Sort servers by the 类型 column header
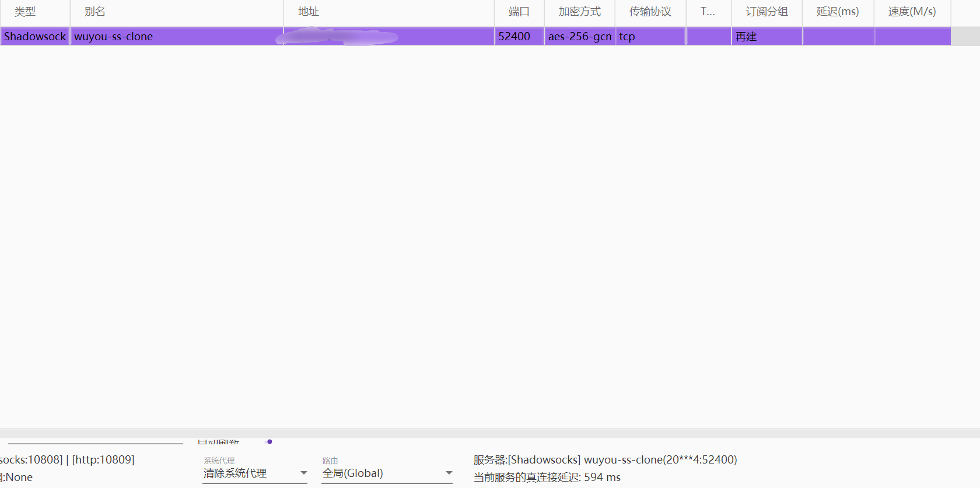This screenshot has height=488, width=980. tap(25, 12)
